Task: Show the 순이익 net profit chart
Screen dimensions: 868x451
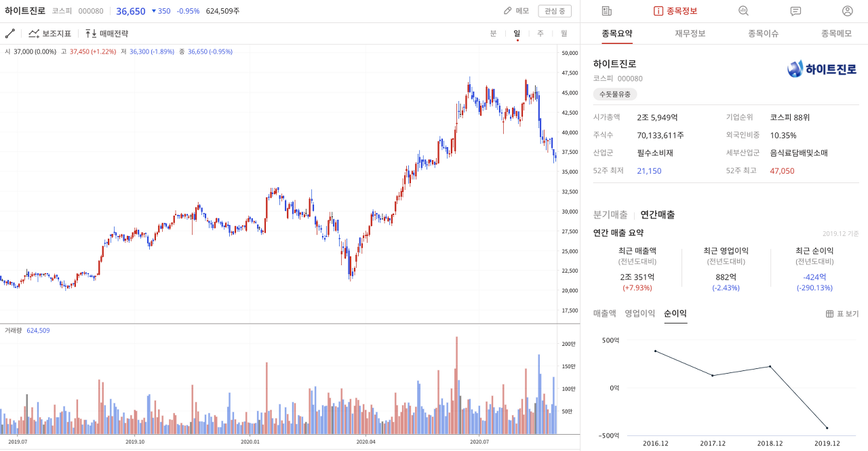Action: pyautogui.click(x=675, y=313)
